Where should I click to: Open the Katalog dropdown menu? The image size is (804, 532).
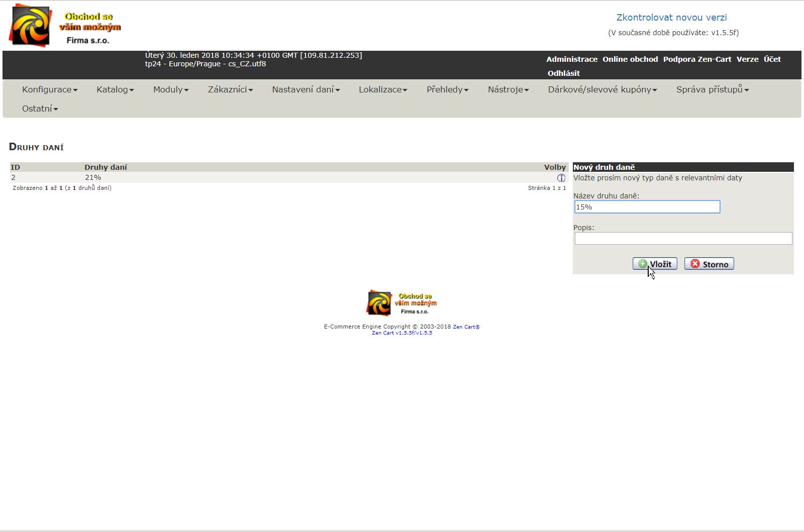pos(115,89)
